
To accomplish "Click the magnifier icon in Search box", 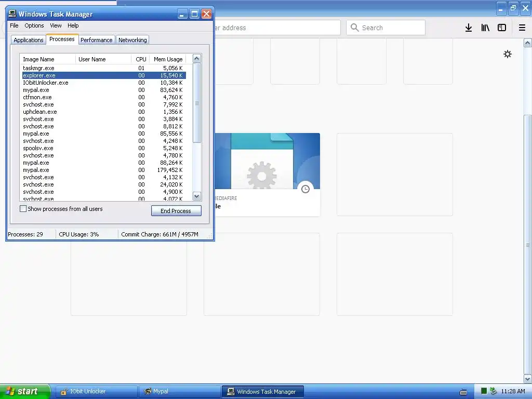I will click(354, 28).
